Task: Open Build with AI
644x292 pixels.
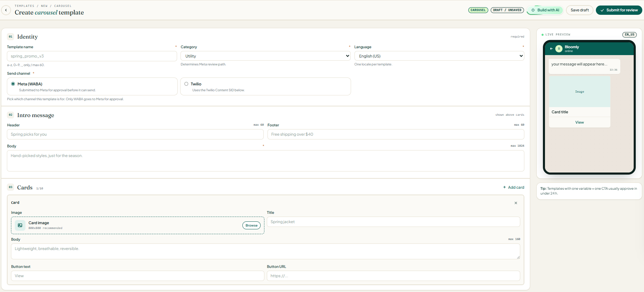Action: click(x=545, y=10)
